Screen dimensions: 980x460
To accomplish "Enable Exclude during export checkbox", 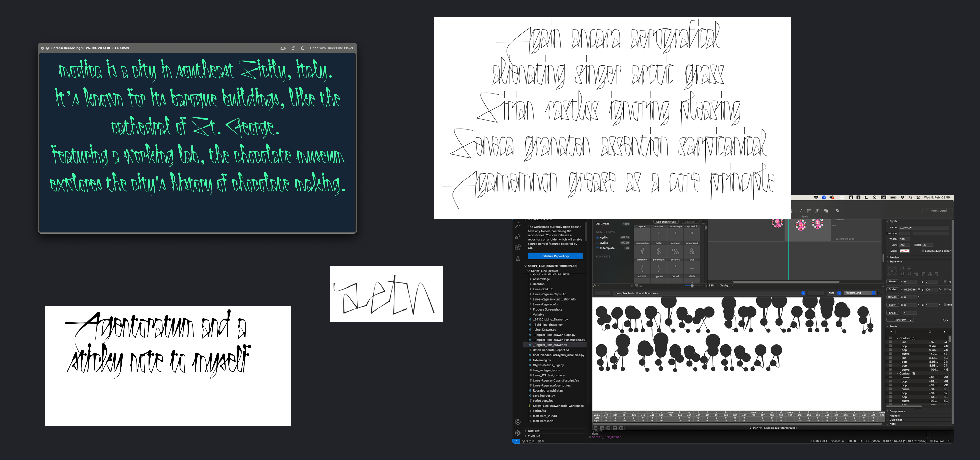I will point(923,251).
